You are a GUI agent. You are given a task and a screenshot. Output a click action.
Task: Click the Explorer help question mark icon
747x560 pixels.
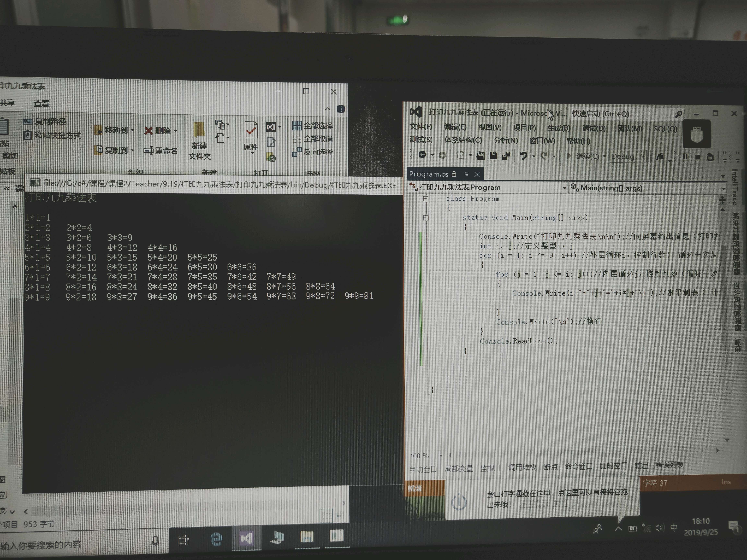point(341,109)
